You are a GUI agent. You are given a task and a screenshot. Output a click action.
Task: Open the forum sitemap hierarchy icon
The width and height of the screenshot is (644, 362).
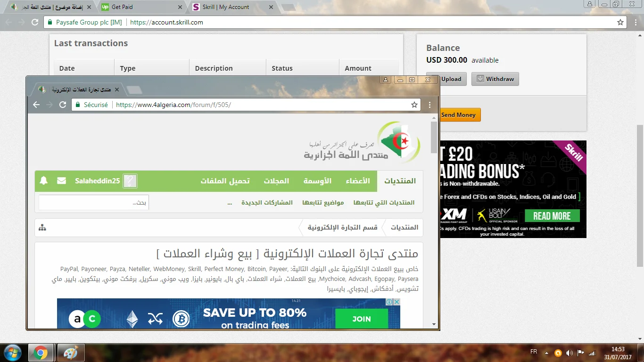[42, 228]
